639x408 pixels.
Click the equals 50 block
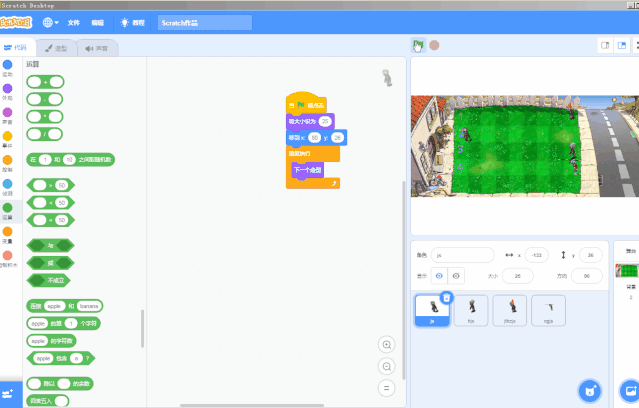click(x=51, y=220)
